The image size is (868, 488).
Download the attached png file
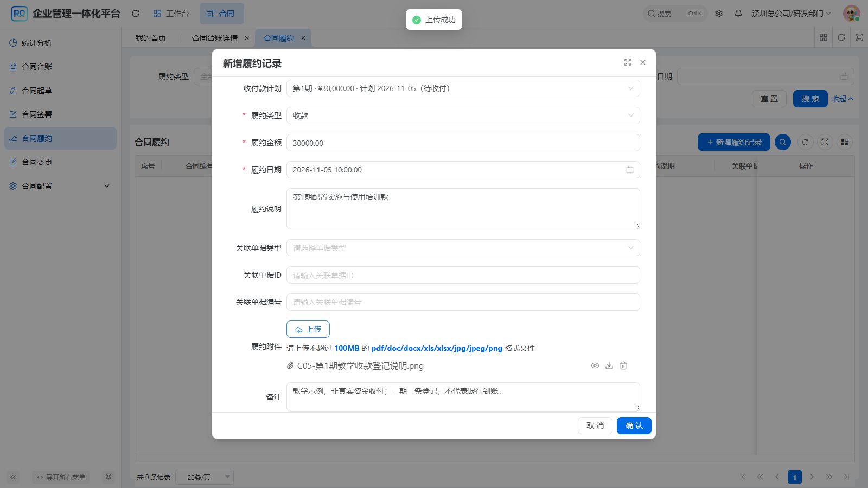pyautogui.click(x=609, y=365)
